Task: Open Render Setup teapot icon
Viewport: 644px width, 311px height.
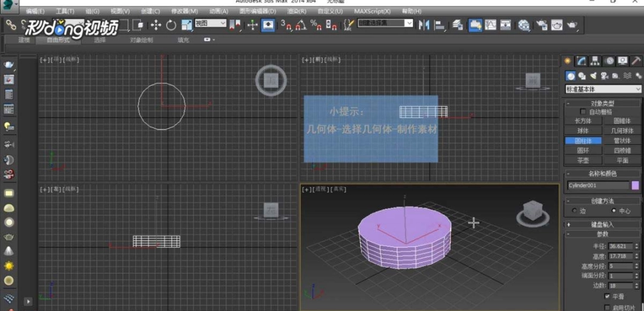Action: pyautogui.click(x=541, y=26)
